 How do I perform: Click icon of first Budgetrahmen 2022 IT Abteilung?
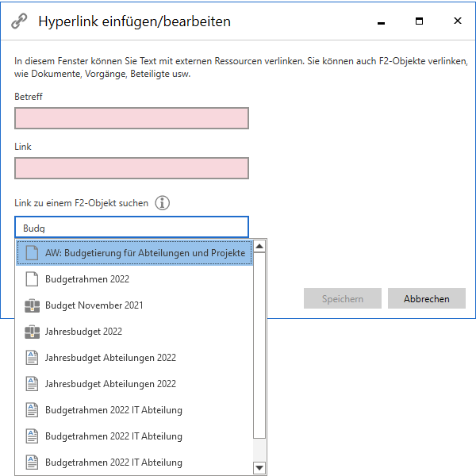33,410
